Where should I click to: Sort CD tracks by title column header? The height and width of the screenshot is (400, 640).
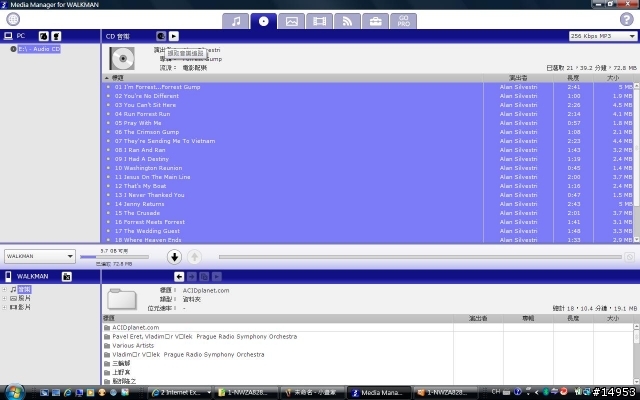(292, 78)
